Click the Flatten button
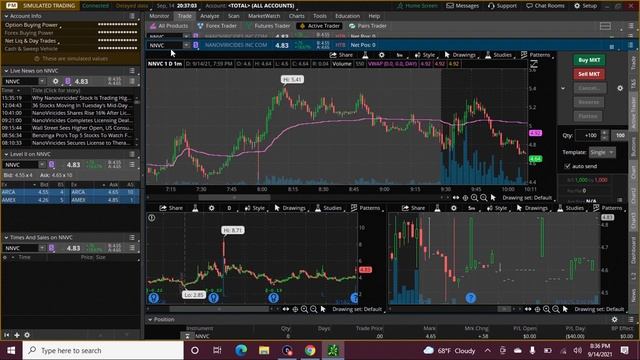Viewport: 640px width, 360px height. pyautogui.click(x=588, y=116)
